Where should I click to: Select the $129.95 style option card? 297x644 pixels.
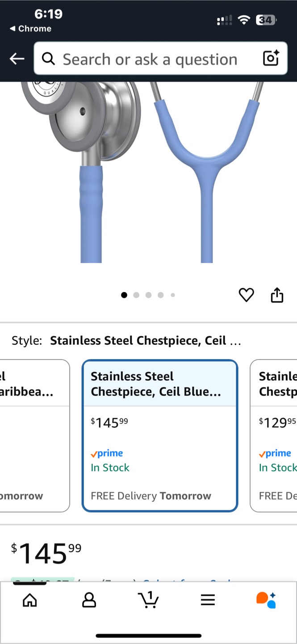pyautogui.click(x=273, y=436)
